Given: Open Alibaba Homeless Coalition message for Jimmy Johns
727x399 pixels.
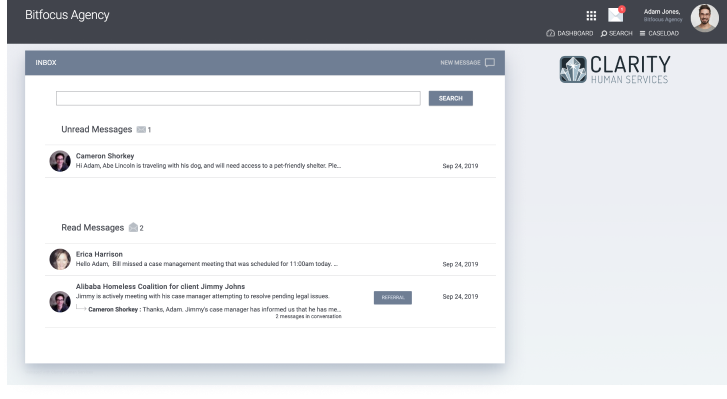Looking at the screenshot, I should tap(270, 302).
